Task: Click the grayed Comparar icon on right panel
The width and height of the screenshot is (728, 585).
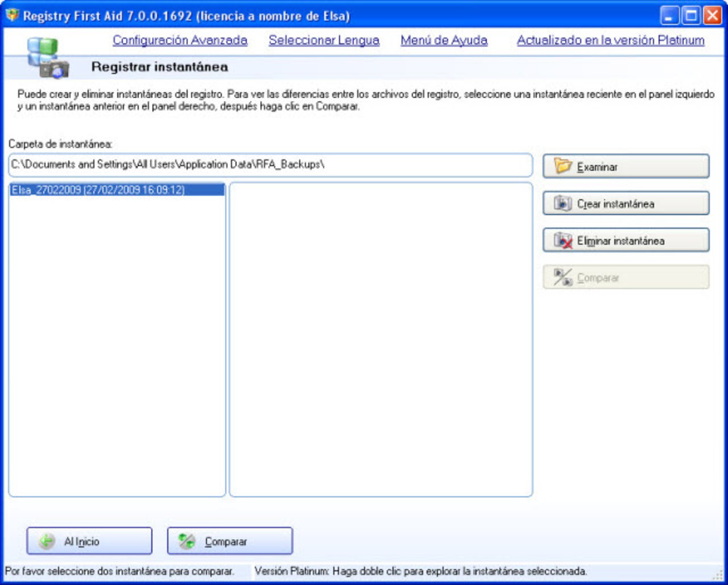Action: coord(563,277)
